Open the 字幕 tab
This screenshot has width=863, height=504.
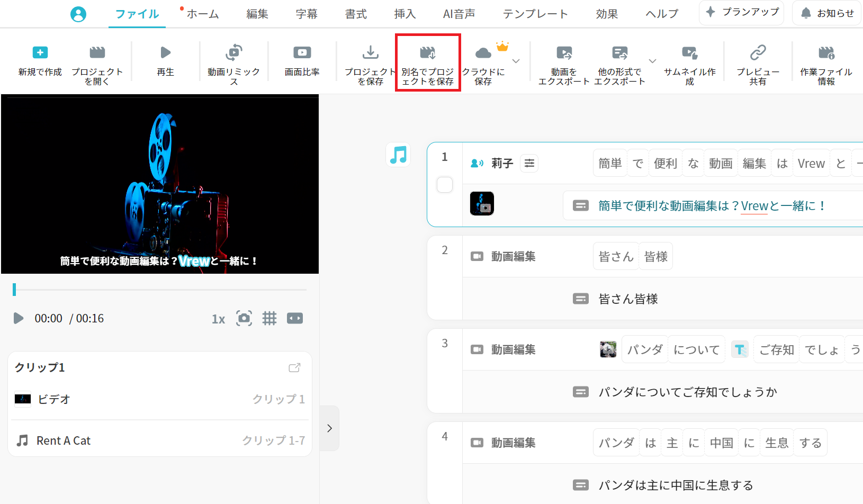pyautogui.click(x=307, y=14)
